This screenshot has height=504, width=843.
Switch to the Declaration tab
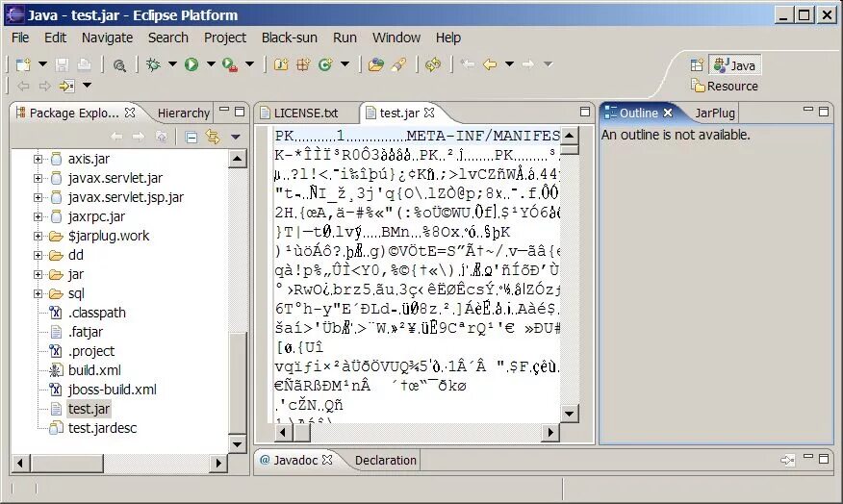[x=386, y=461]
